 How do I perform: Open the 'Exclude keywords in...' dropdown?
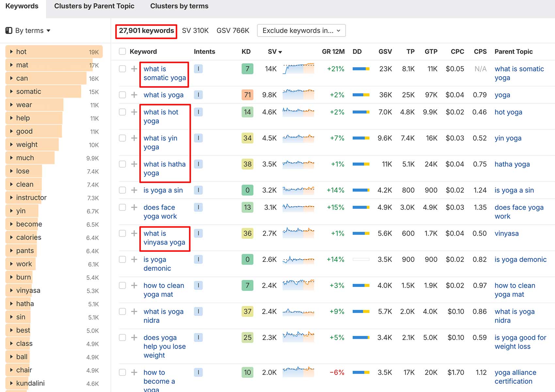coord(301,31)
